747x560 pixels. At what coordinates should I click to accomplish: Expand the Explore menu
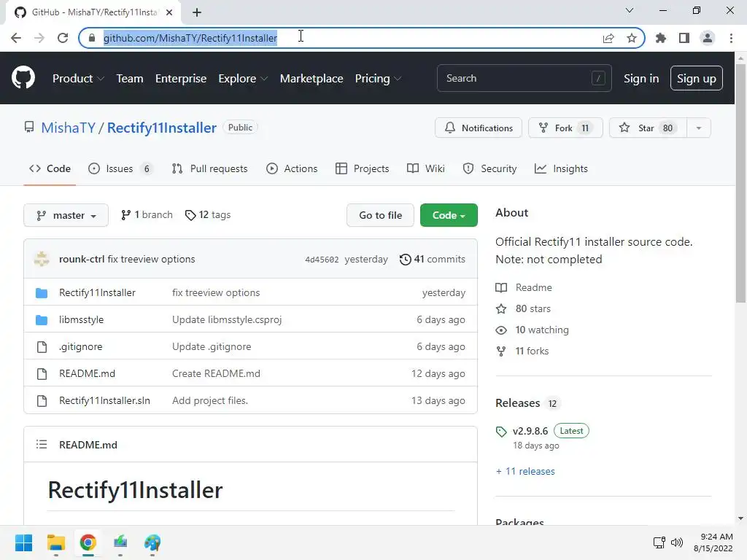pos(242,79)
